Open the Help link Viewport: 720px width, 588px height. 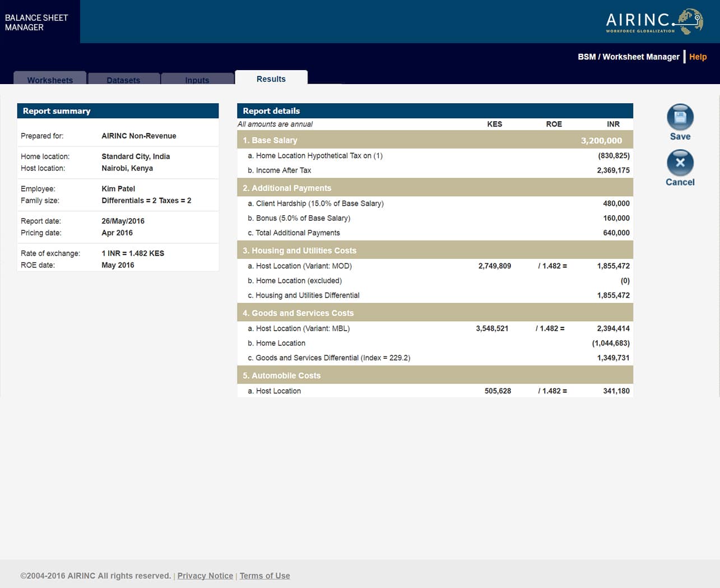click(698, 57)
